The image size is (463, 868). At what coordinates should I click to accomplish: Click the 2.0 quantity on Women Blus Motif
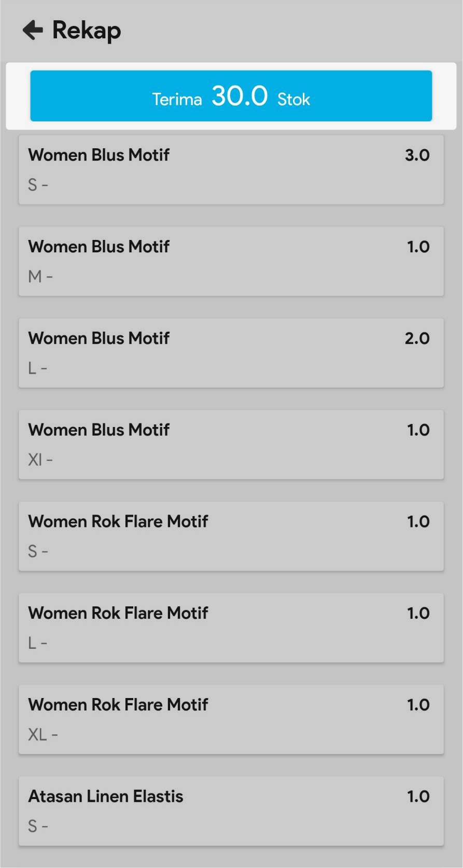pyautogui.click(x=417, y=338)
